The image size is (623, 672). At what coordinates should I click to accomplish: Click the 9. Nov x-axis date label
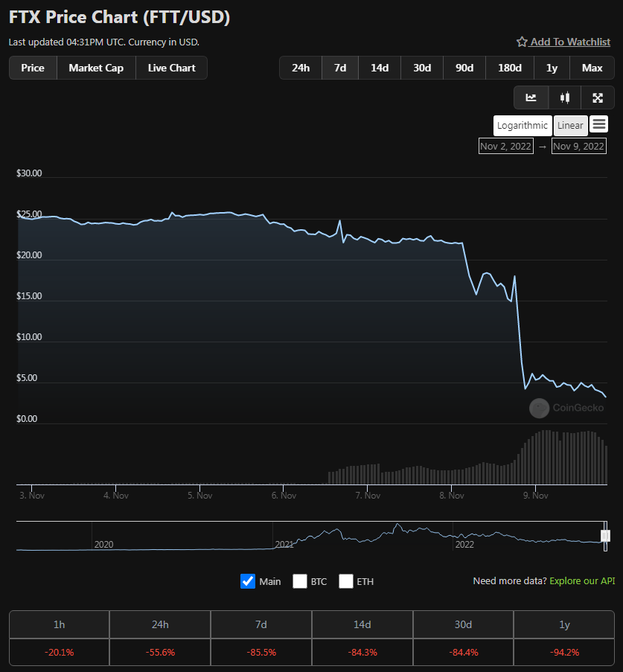pyautogui.click(x=535, y=496)
